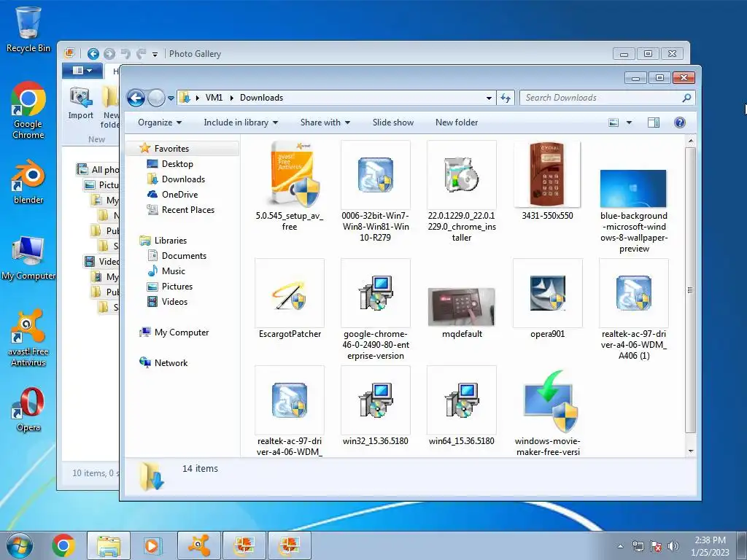Viewport: 747px width, 560px height.
Task: Select the EscargotPatcher file
Action: click(289, 298)
